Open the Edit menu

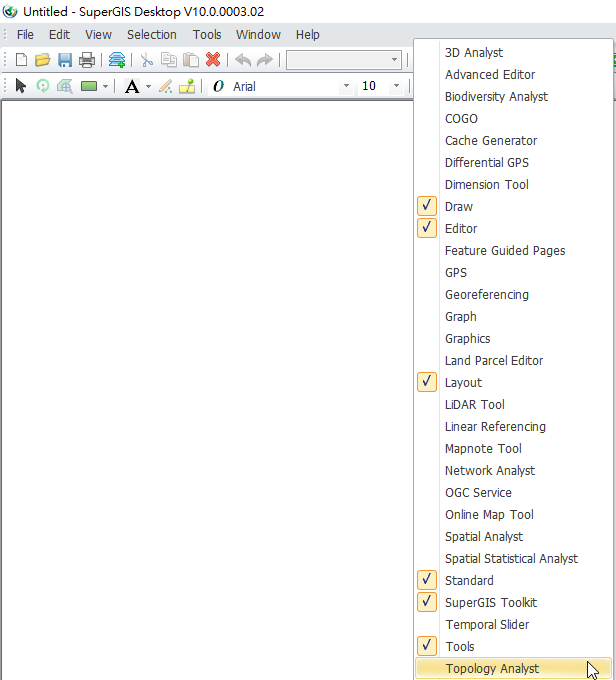(x=59, y=35)
